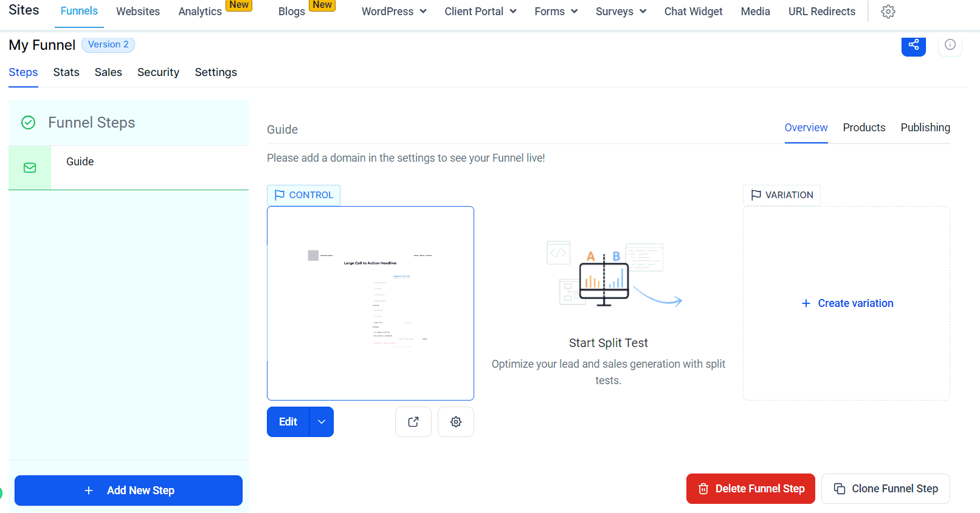This screenshot has height=513, width=980.
Task: Open the control page settings gear
Action: coord(455,422)
